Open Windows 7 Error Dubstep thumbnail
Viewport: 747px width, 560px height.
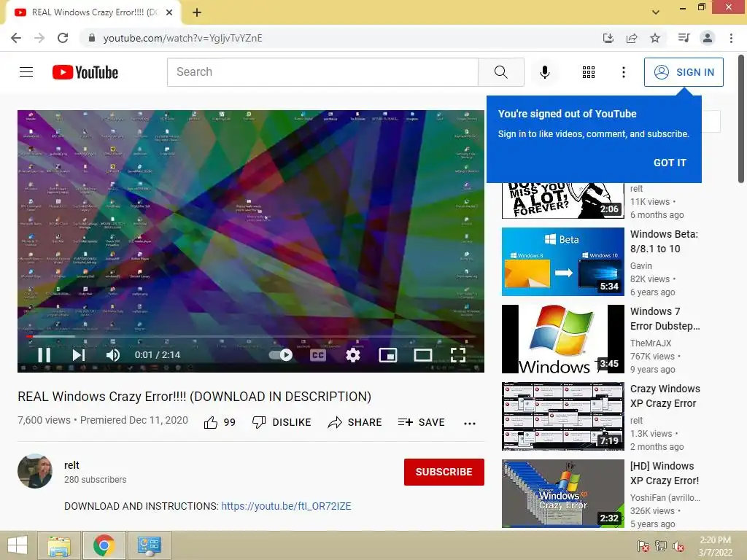point(563,339)
